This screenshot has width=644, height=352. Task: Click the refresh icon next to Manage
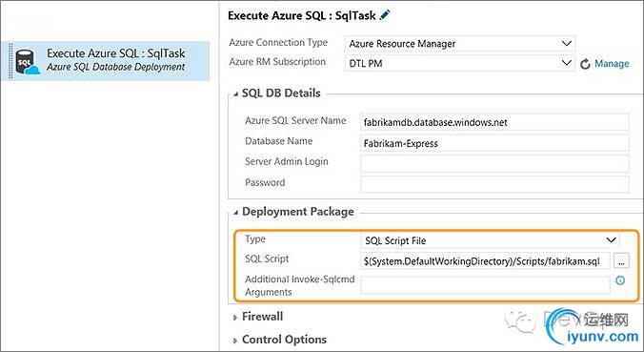[585, 64]
